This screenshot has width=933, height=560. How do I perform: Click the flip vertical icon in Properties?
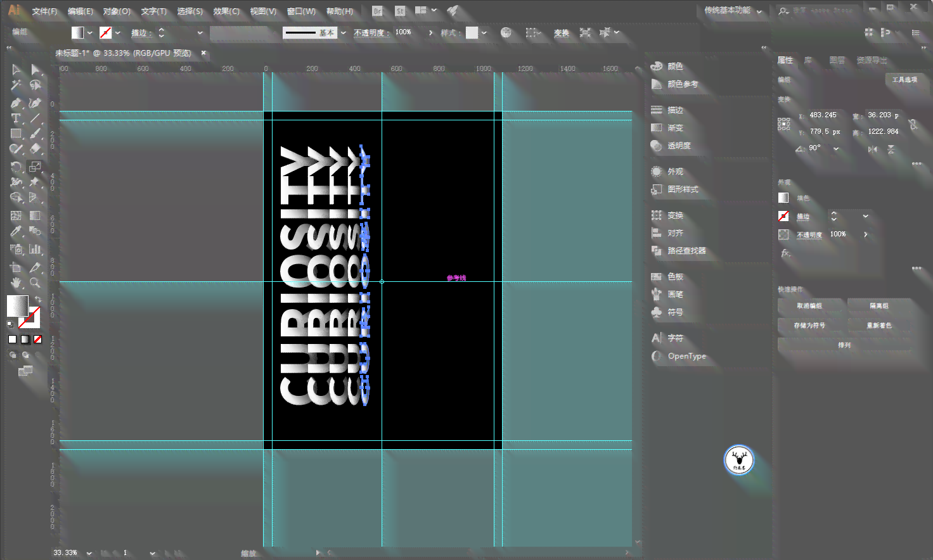(891, 149)
